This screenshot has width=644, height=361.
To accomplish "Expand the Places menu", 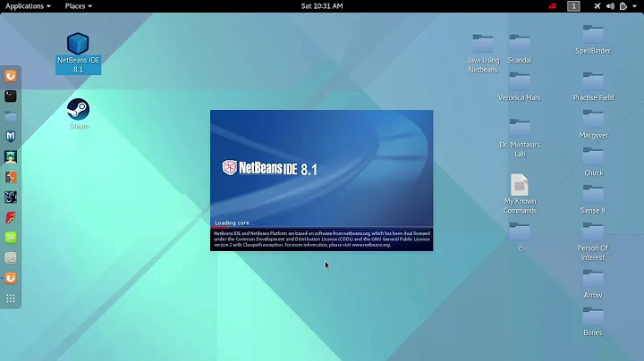I will click(x=79, y=6).
